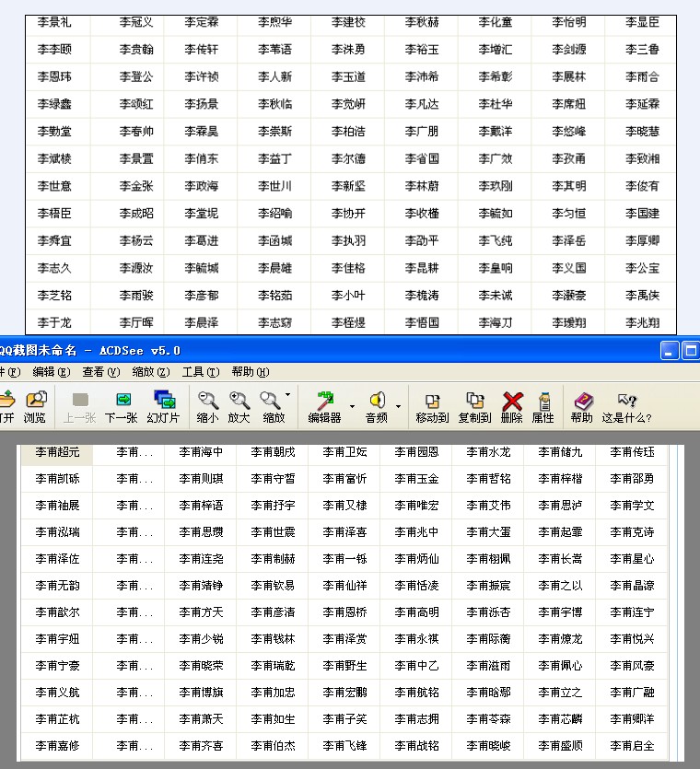Click the name 李广朋
The height and width of the screenshot is (769, 700).
tap(421, 132)
